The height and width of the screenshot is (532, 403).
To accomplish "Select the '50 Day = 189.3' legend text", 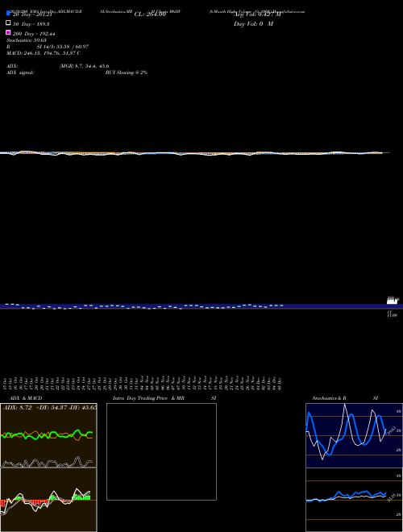I will [31, 24].
